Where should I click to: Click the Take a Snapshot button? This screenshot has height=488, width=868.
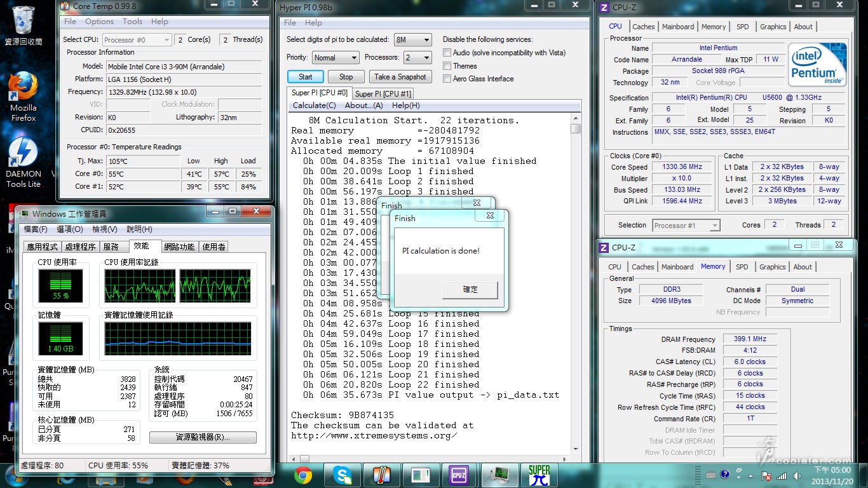click(x=400, y=77)
